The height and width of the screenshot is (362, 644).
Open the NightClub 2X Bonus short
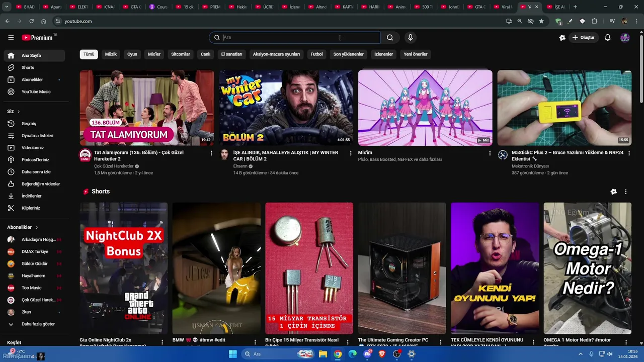tap(123, 268)
